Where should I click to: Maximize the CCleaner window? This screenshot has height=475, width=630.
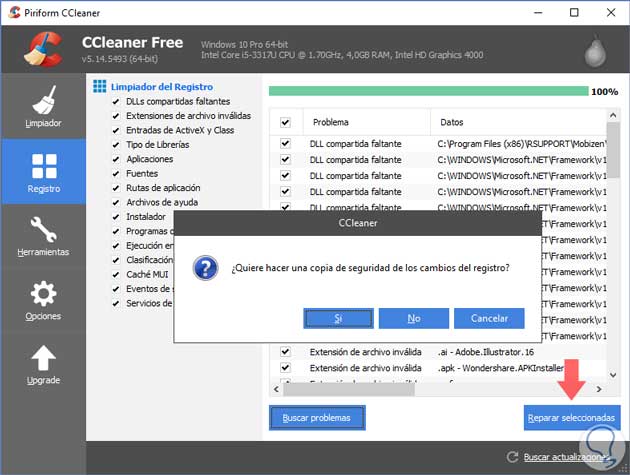pyautogui.click(x=575, y=12)
